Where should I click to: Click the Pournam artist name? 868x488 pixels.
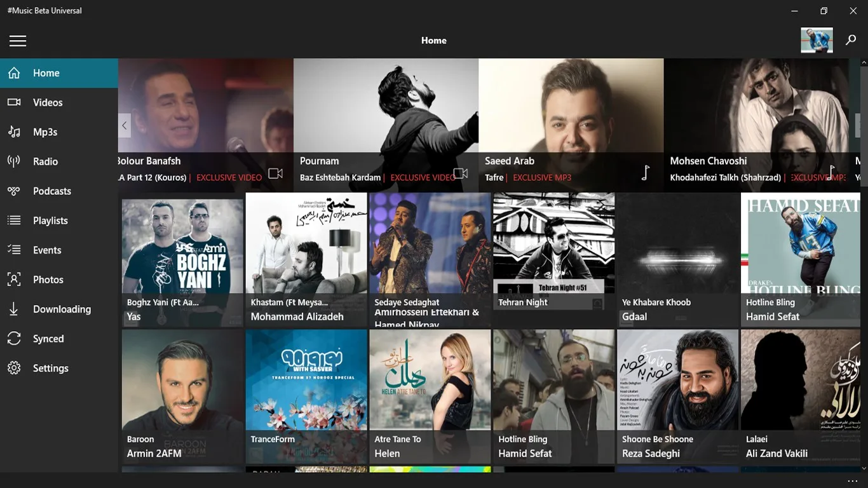point(320,161)
